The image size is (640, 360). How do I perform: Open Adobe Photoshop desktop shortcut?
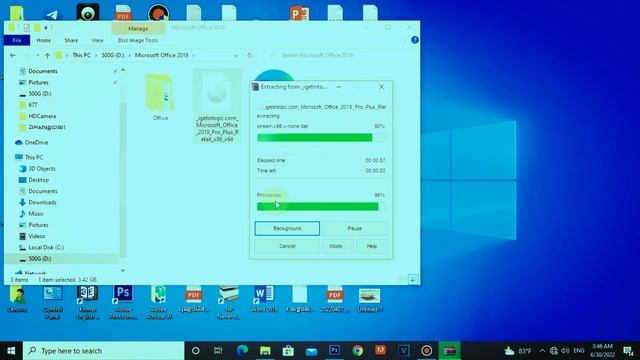point(123,302)
